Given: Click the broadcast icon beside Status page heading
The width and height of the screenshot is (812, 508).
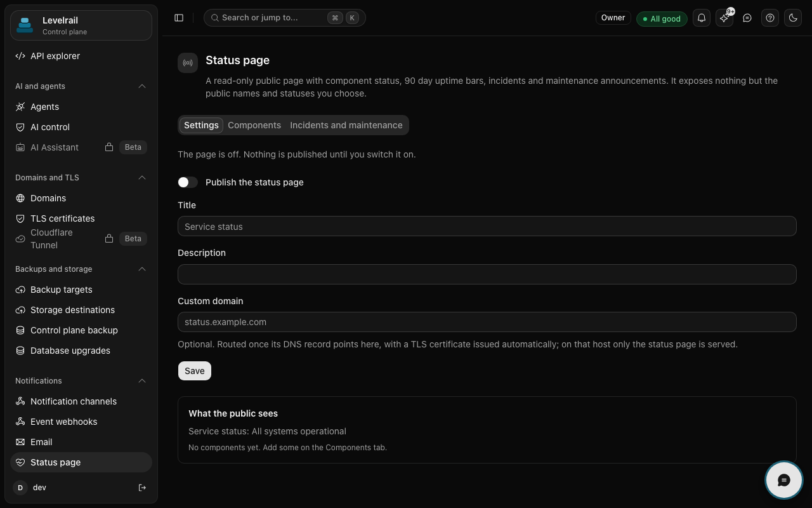Looking at the screenshot, I should (188, 63).
